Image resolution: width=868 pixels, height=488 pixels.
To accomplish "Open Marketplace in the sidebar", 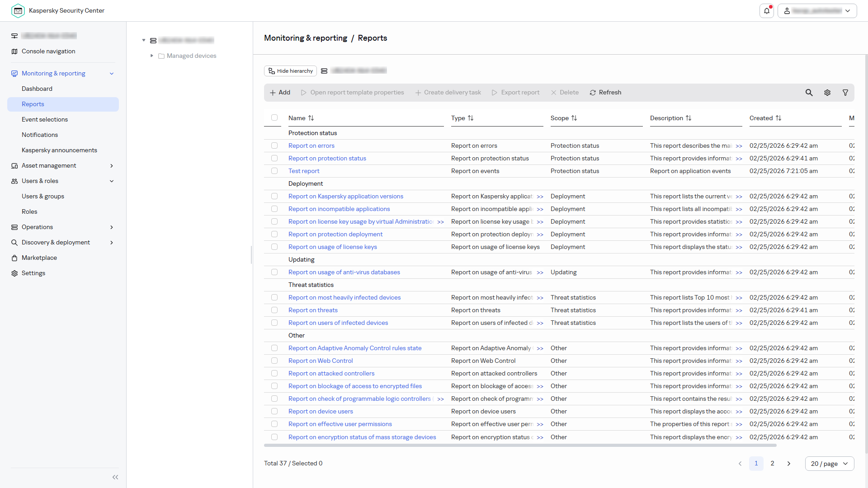I will pos(39,258).
